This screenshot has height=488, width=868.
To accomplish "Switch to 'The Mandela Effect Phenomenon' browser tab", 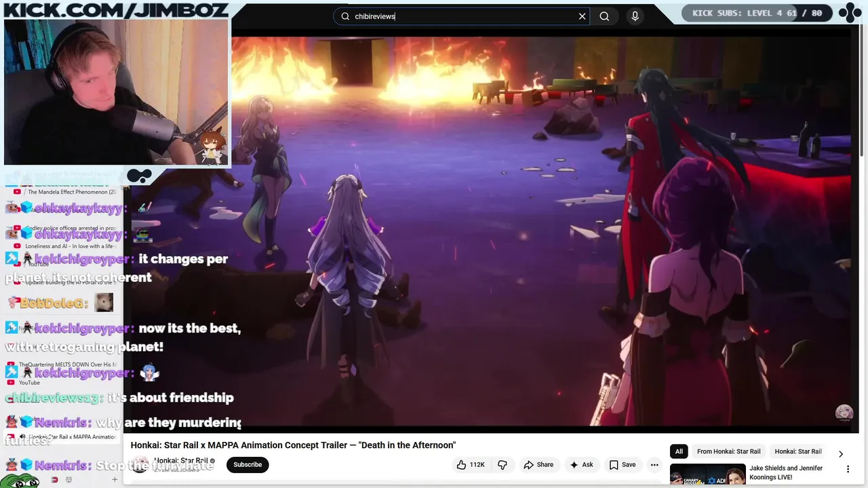I will coord(64,192).
